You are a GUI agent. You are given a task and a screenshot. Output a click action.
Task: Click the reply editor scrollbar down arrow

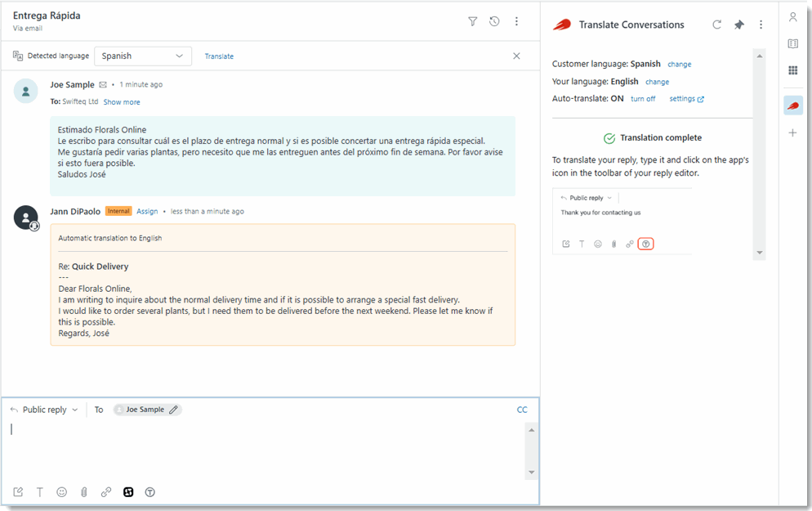pyautogui.click(x=531, y=473)
